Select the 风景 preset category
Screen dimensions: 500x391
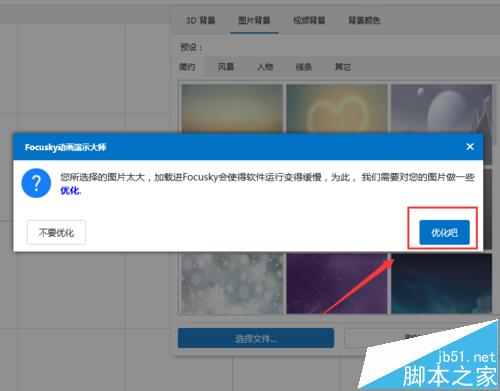[x=226, y=67]
